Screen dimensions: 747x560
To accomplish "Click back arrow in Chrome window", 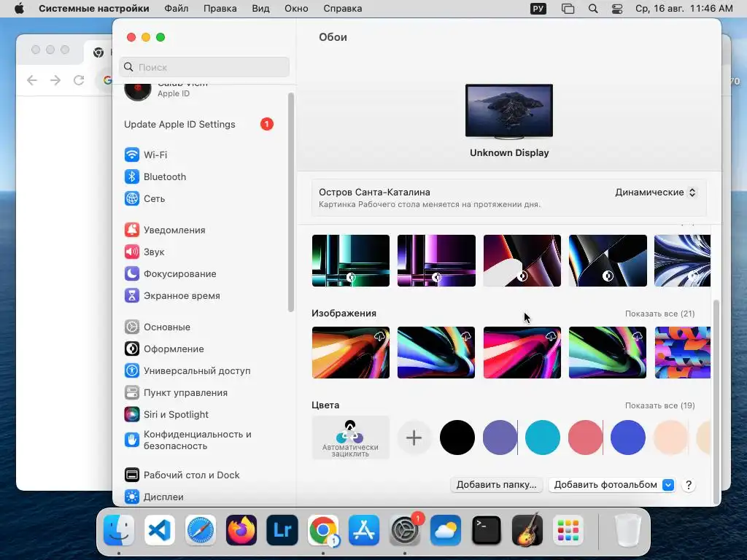I will coord(32,80).
